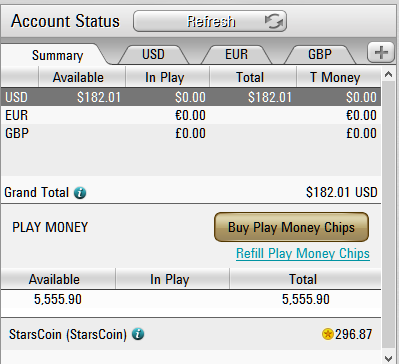The image size is (399, 364).
Task: Click the play money Total header
Action: 303,279
